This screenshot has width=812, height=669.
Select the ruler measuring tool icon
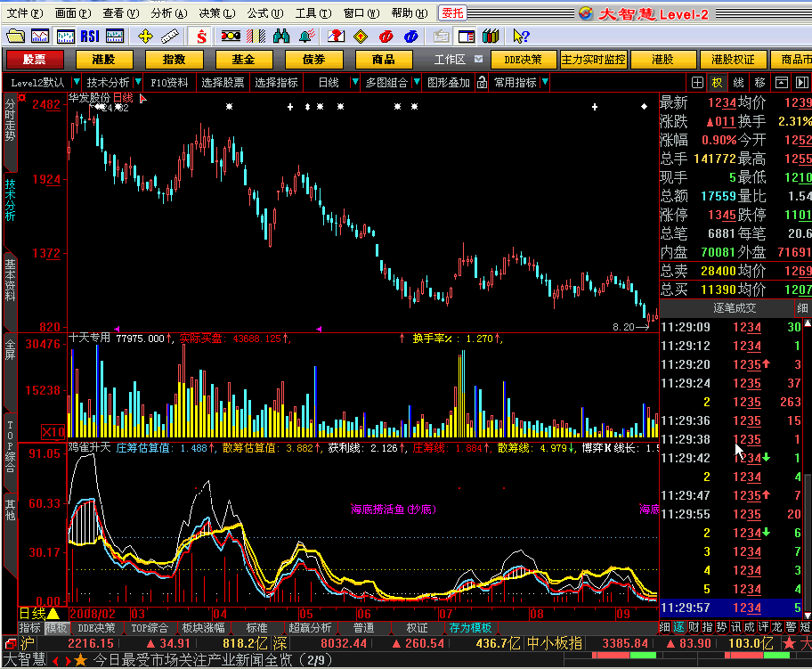click(x=170, y=36)
